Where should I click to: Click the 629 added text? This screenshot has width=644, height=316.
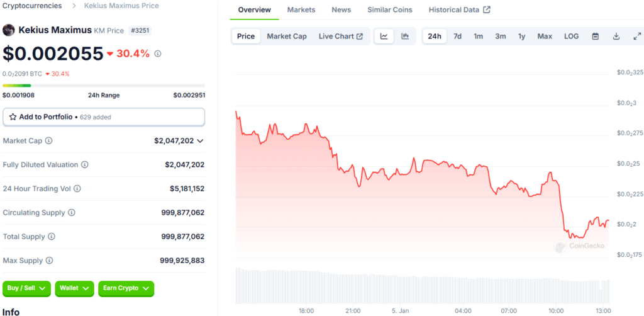coord(96,117)
